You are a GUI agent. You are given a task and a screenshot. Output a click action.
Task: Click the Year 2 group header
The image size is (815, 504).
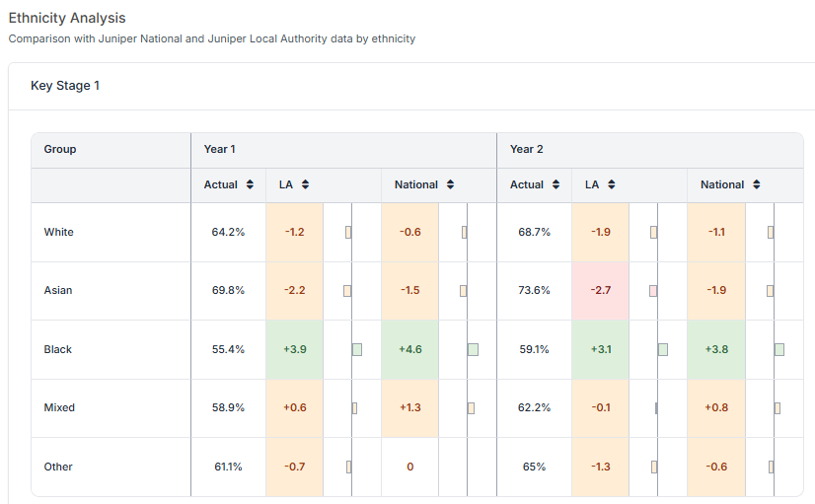click(x=526, y=150)
